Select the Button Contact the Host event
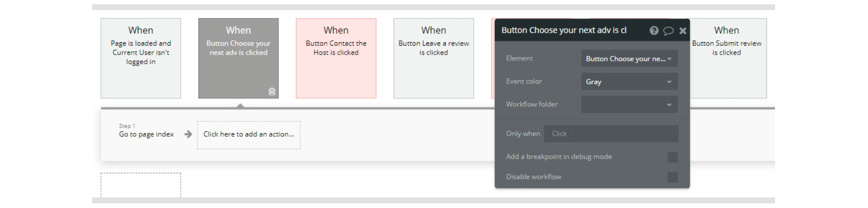868x208 pixels. click(336, 58)
